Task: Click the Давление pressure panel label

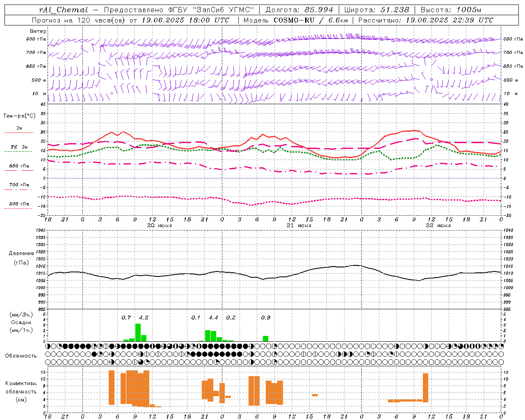Action: [21, 253]
